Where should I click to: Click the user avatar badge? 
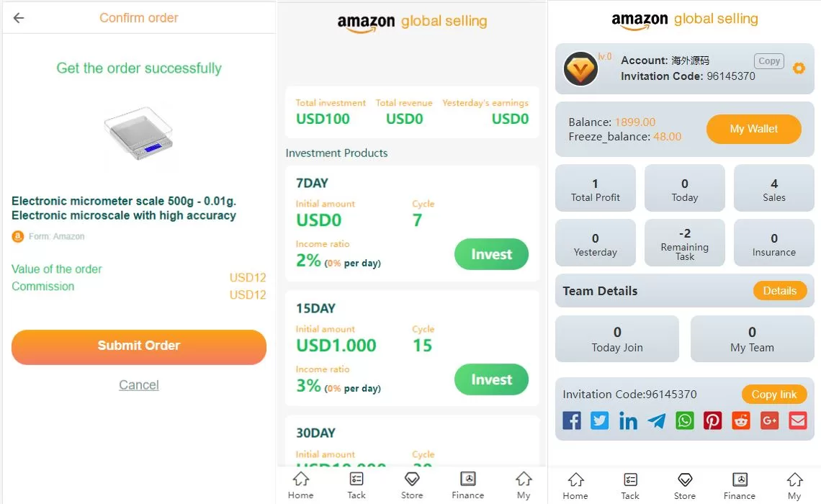pyautogui.click(x=580, y=69)
